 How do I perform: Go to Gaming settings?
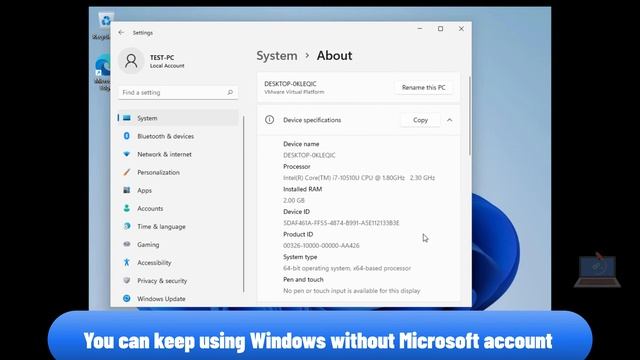coord(178,244)
